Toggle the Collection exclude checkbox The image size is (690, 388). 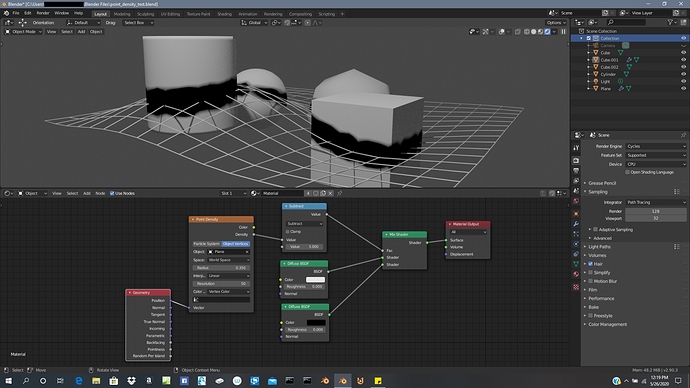589,38
